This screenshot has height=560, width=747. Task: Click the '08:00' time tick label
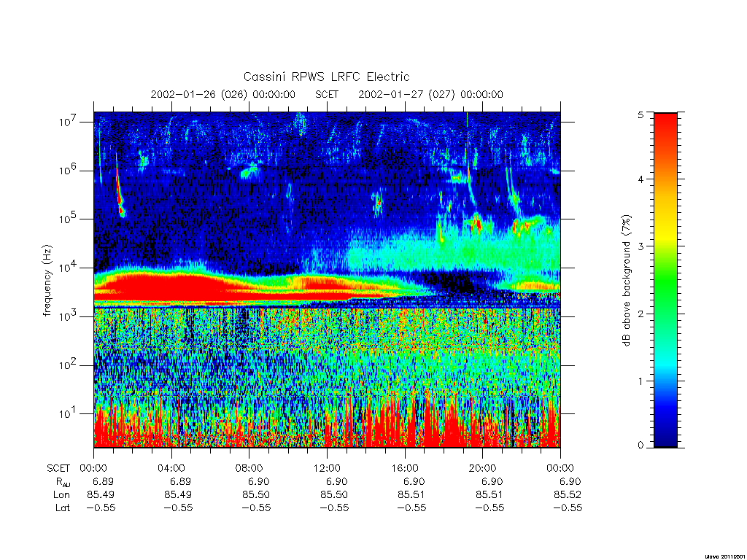coord(249,469)
